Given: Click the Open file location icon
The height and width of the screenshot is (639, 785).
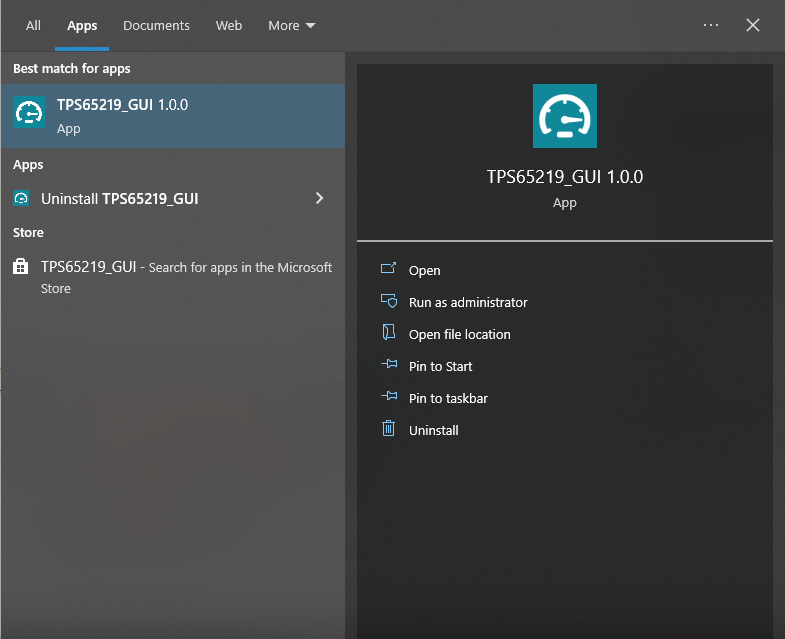Looking at the screenshot, I should pos(389,334).
